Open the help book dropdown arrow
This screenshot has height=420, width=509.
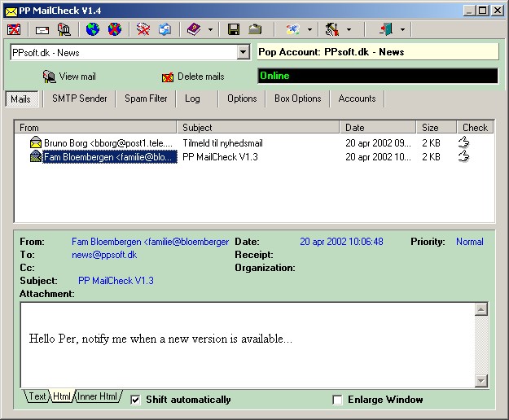click(x=210, y=30)
